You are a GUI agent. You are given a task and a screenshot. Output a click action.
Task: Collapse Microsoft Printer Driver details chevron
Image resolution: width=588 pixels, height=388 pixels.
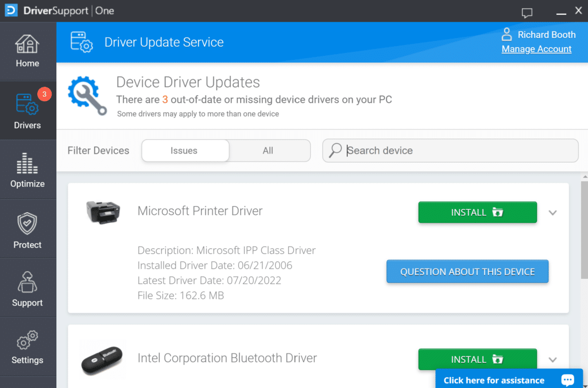click(552, 213)
